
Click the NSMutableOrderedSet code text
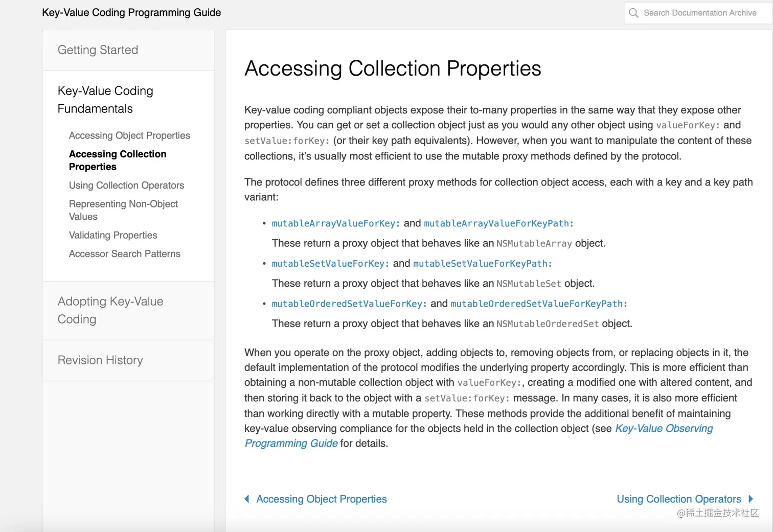pos(548,323)
